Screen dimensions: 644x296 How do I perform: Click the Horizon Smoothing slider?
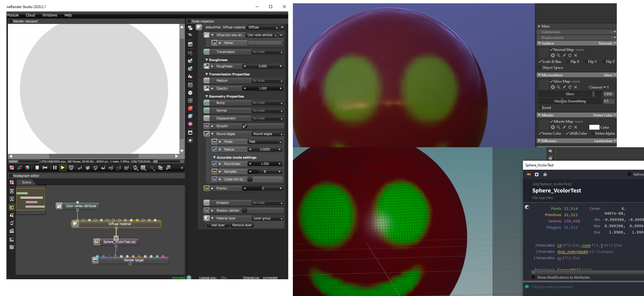click(x=570, y=101)
